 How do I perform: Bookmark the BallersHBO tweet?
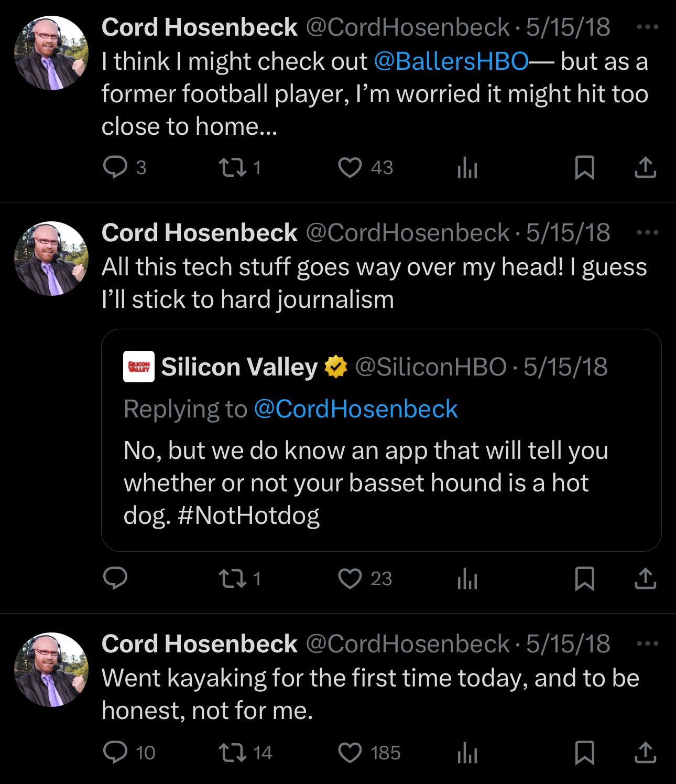point(584,168)
